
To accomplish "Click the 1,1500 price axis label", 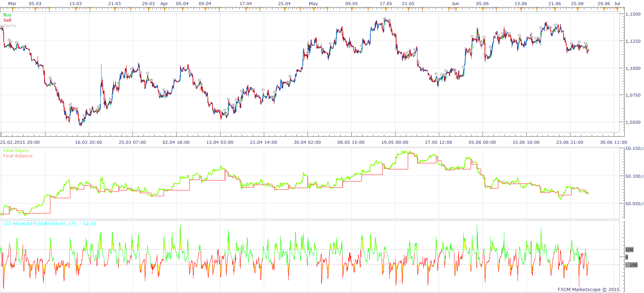I will [x=633, y=14].
